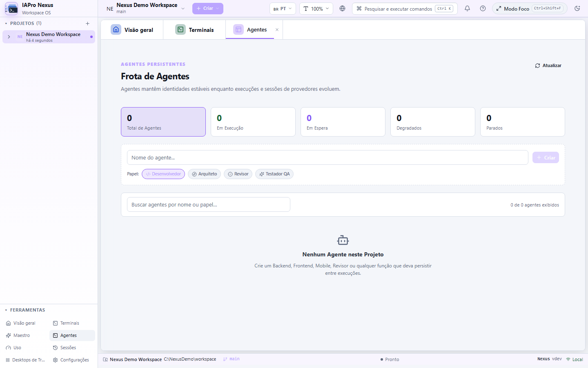Open the PT language dropdown
Image resolution: width=588 pixels, height=368 pixels.
[x=283, y=9]
